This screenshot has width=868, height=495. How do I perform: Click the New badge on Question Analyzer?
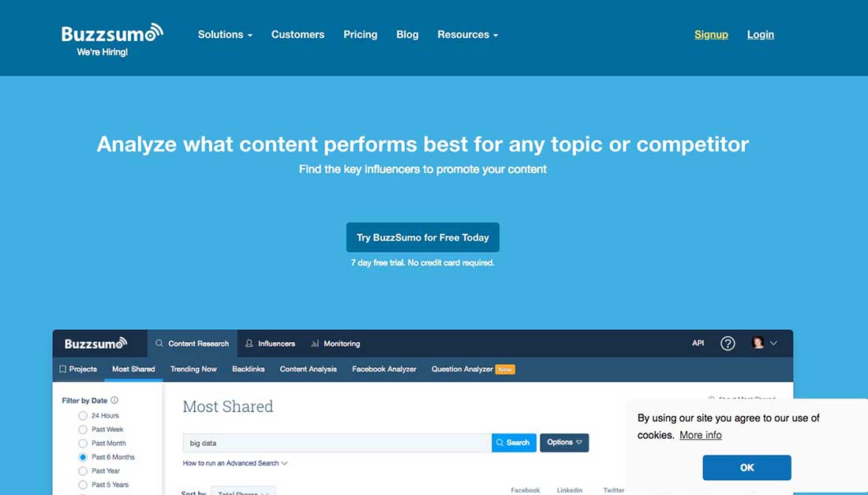[505, 369]
